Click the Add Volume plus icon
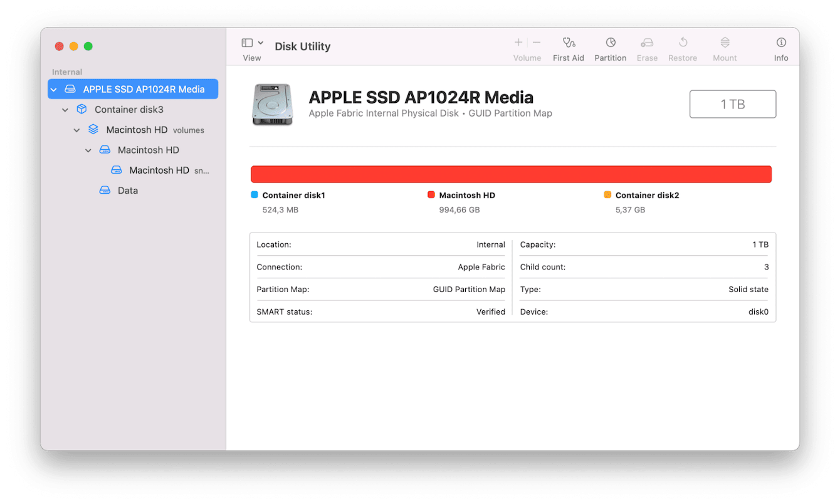 pyautogui.click(x=518, y=42)
